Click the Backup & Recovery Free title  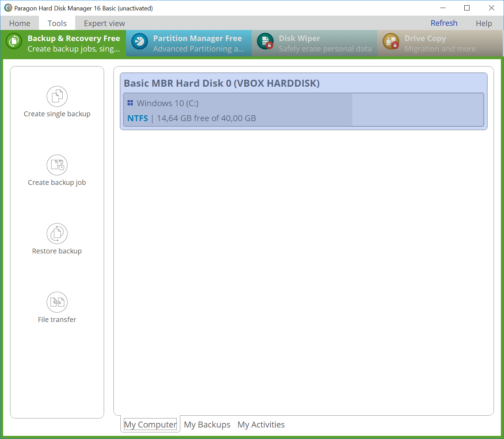coord(74,38)
